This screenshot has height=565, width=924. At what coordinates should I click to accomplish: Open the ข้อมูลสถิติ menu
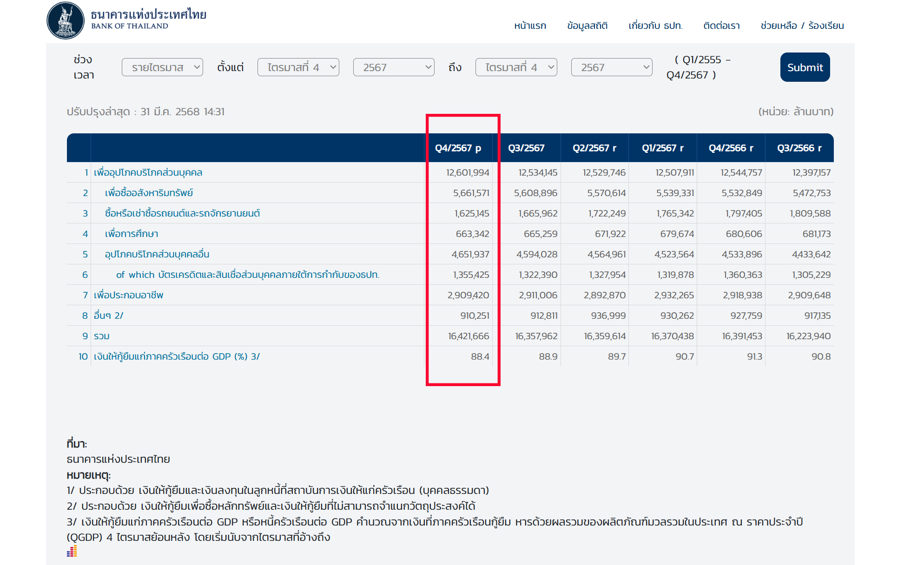tap(587, 26)
